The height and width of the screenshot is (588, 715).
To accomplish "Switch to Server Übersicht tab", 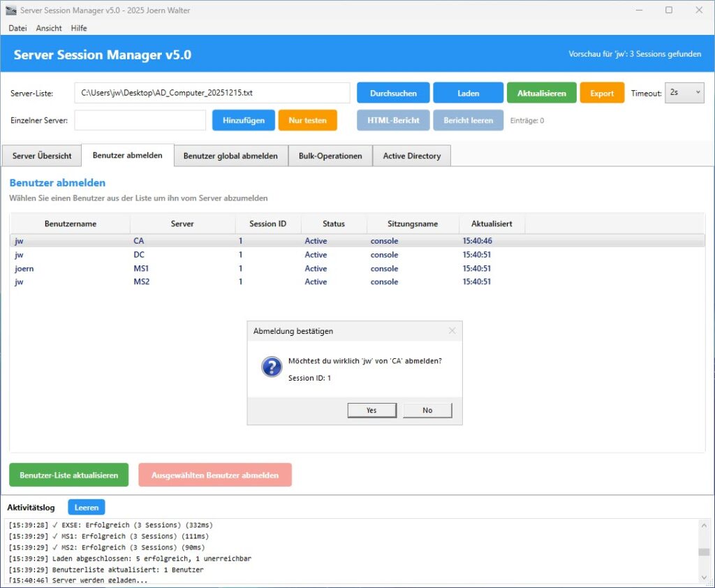I will pos(42,156).
